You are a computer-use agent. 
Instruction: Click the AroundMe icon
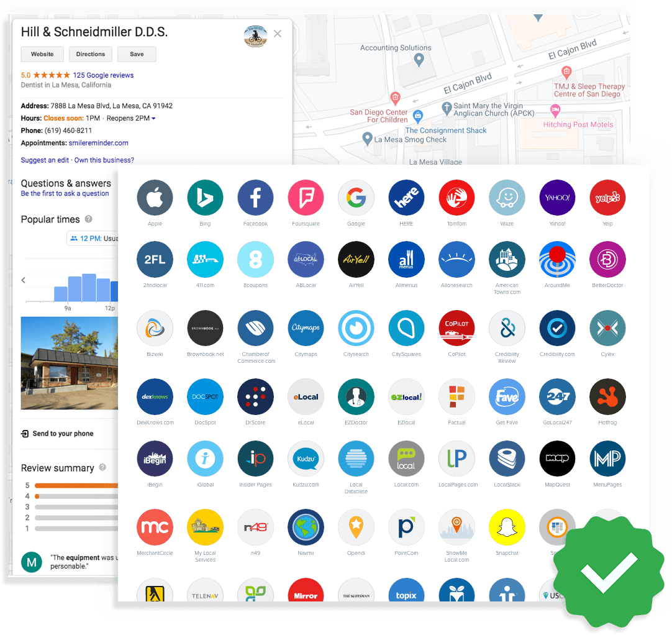(557, 259)
